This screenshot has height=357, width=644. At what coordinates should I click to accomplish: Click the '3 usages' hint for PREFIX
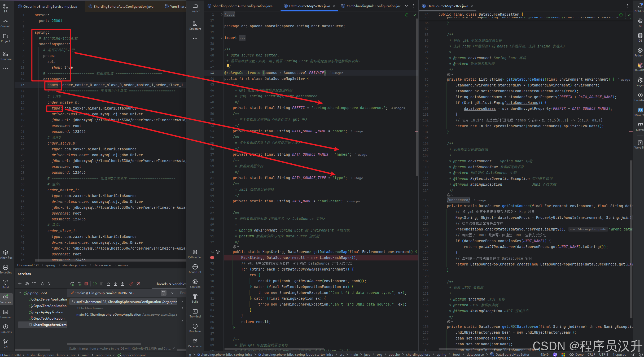398,108
